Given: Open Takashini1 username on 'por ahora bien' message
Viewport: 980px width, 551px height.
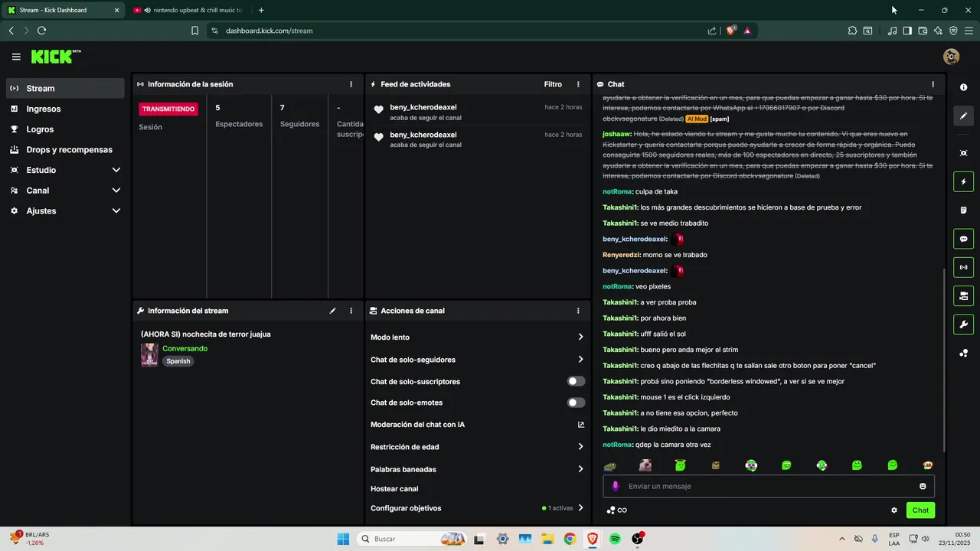Looking at the screenshot, I should (x=621, y=318).
